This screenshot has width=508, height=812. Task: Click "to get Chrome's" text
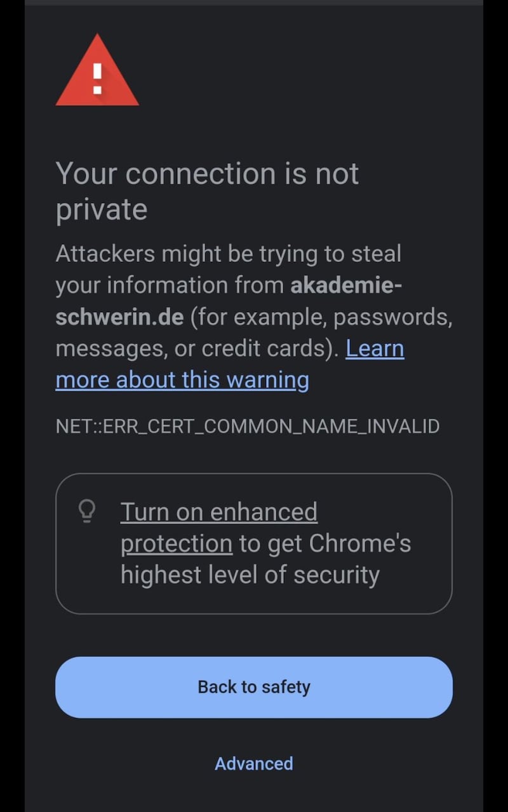tap(325, 543)
